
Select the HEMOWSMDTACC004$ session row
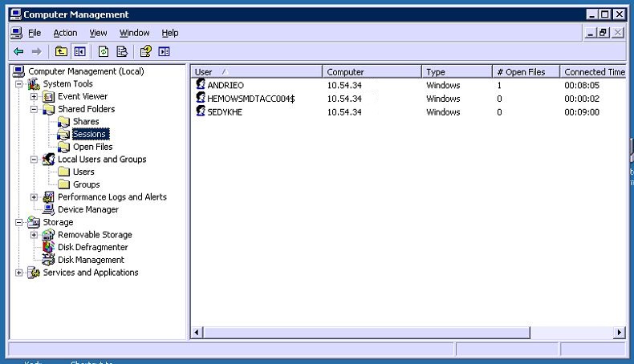(x=408, y=99)
